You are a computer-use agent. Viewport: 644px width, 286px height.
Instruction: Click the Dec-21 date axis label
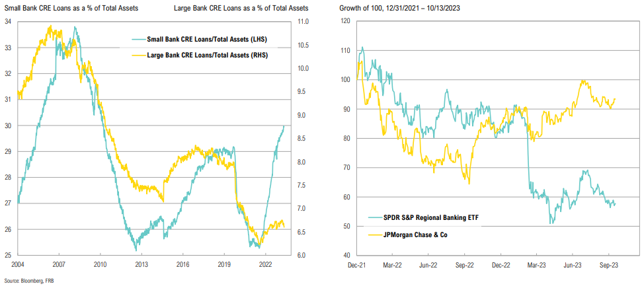coord(358,265)
